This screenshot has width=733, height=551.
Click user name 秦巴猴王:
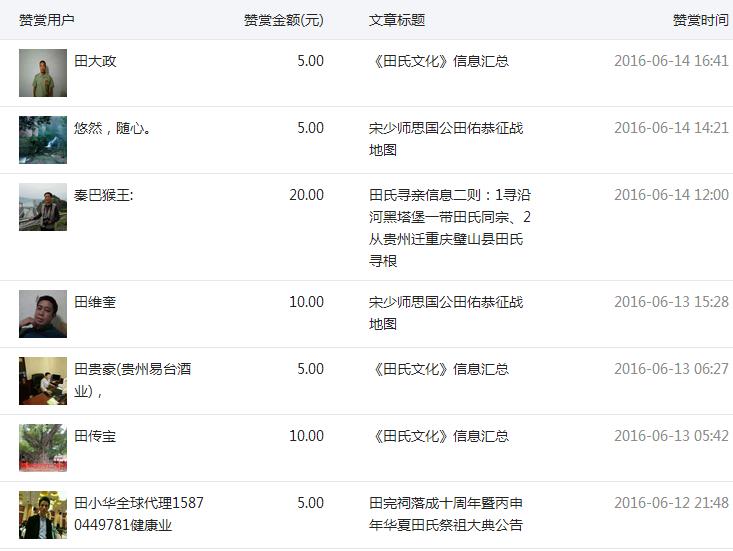click(x=104, y=195)
